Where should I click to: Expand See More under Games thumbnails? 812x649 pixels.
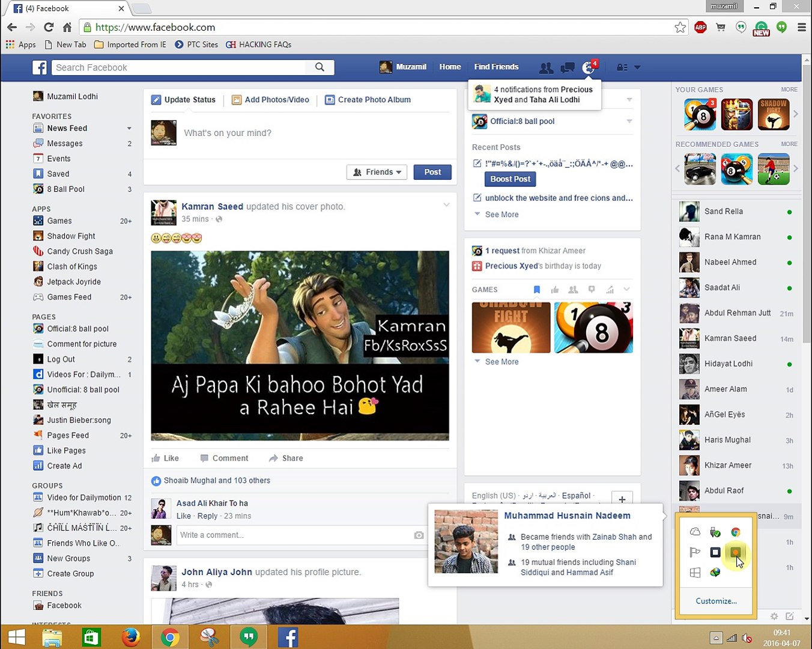(501, 362)
